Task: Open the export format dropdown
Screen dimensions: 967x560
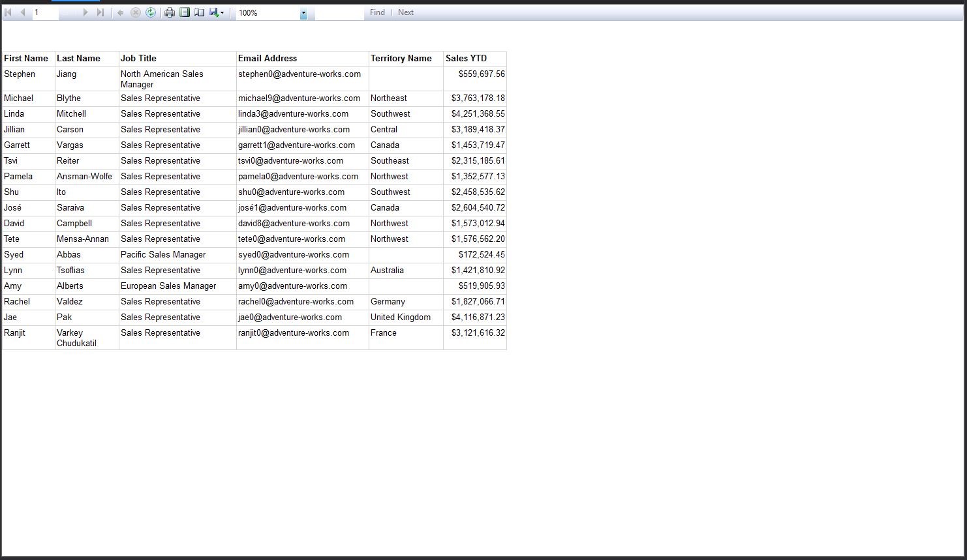Action: coord(221,12)
